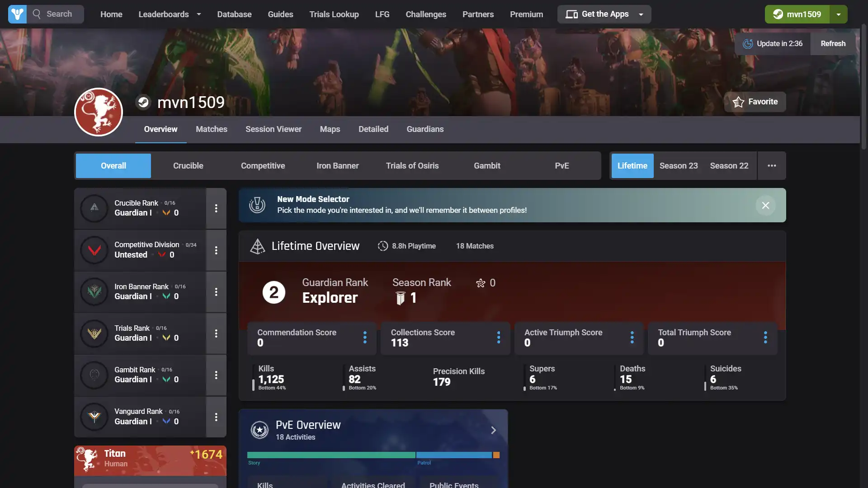Click the Patrol segment of activity bar
This screenshot has width=868, height=488.
(x=454, y=455)
